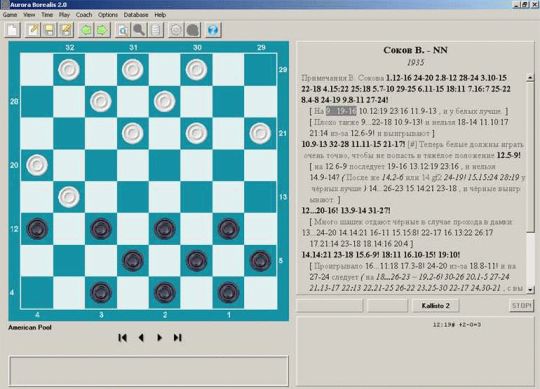Click the Save floppy disk icon
Viewport: 540px width, 389px height.
[x=50, y=30]
